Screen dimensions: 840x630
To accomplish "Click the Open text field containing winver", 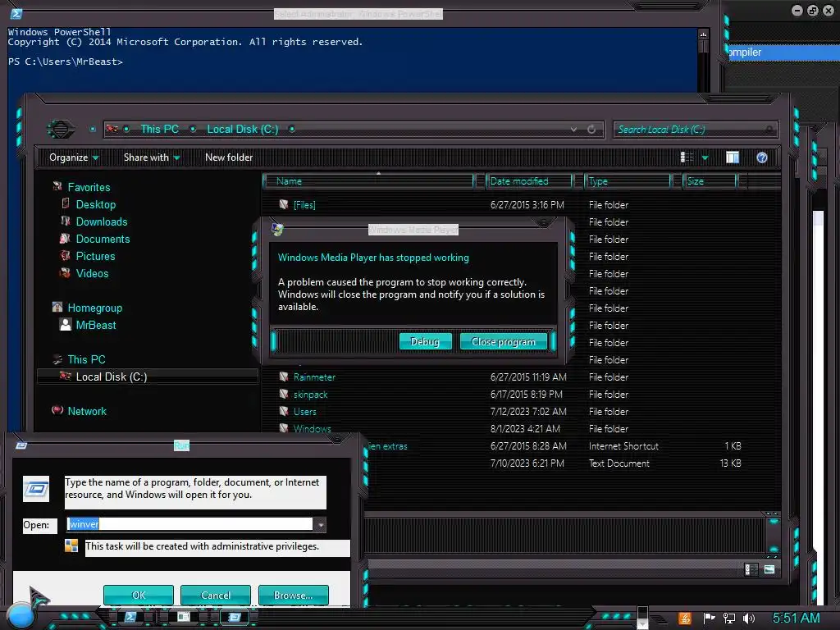I will point(190,524).
